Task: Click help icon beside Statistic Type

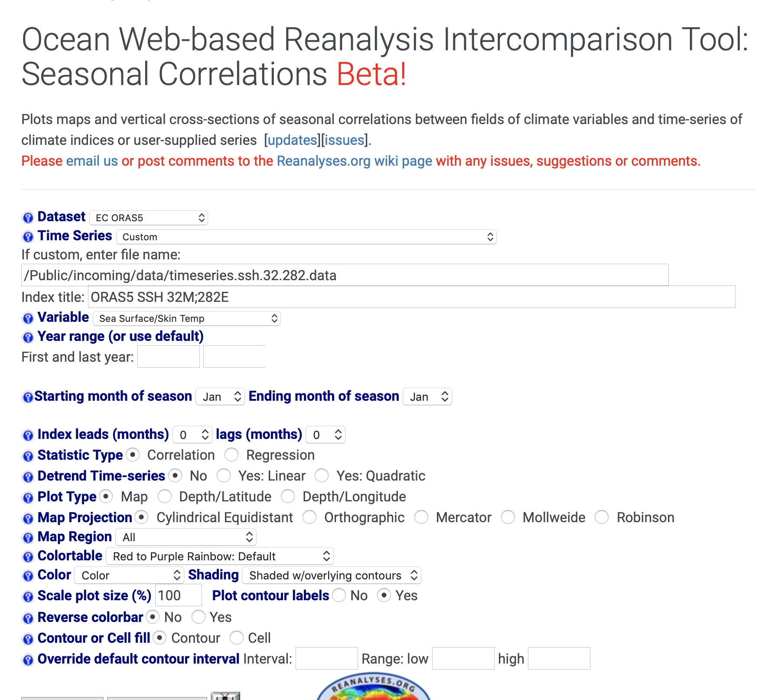Action: (28, 456)
